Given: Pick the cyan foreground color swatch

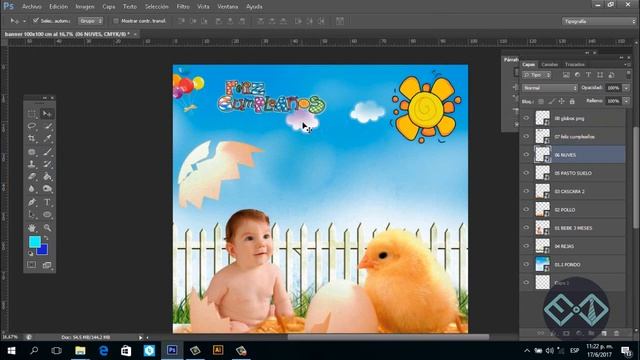Looking at the screenshot, I should (x=34, y=242).
